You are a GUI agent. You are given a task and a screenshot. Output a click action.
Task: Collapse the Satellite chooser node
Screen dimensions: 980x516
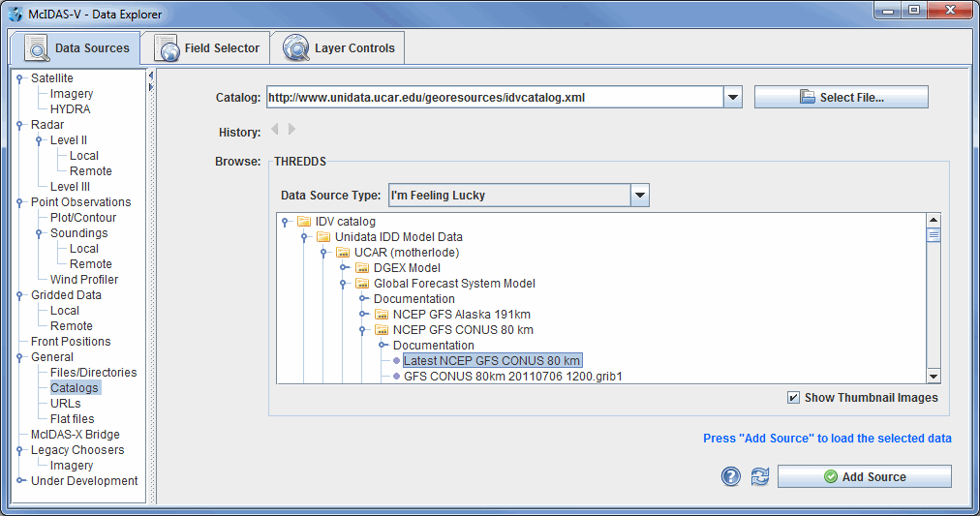coord(20,78)
